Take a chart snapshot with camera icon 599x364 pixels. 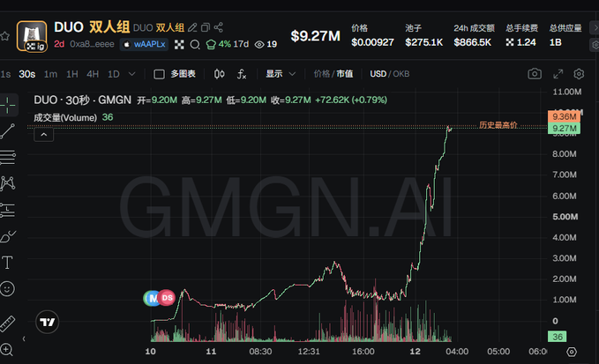[535, 74]
